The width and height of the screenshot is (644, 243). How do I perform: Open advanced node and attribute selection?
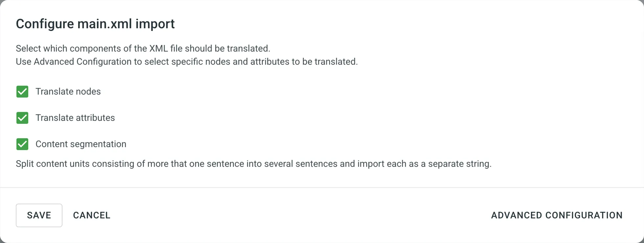click(557, 215)
